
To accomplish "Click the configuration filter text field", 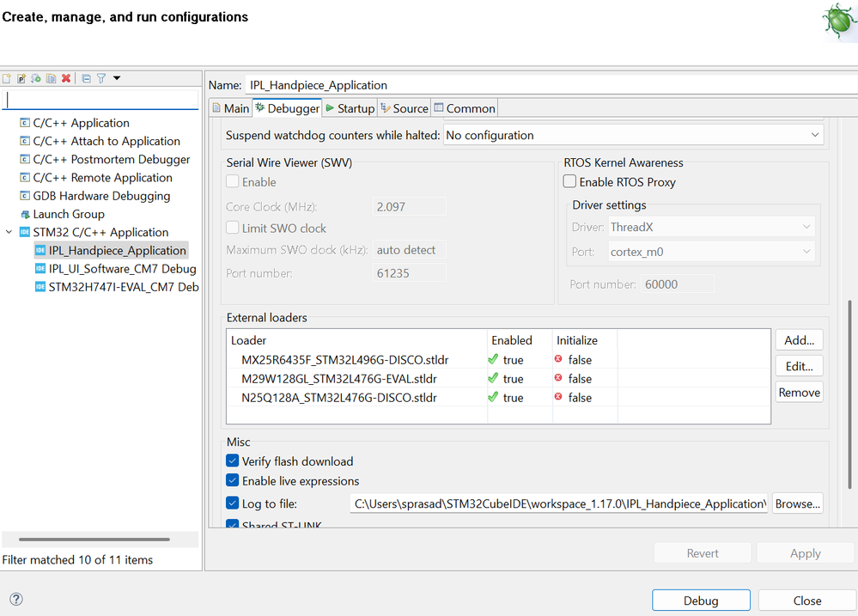I will pos(101,100).
